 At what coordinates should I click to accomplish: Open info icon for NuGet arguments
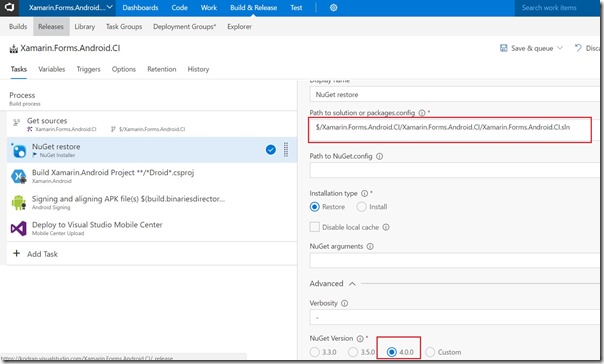(370, 247)
